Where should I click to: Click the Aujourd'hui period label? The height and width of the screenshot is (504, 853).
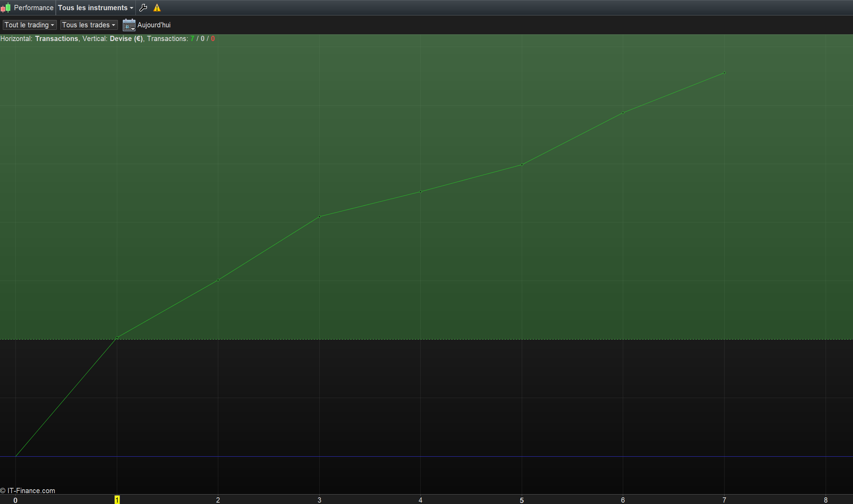click(154, 25)
